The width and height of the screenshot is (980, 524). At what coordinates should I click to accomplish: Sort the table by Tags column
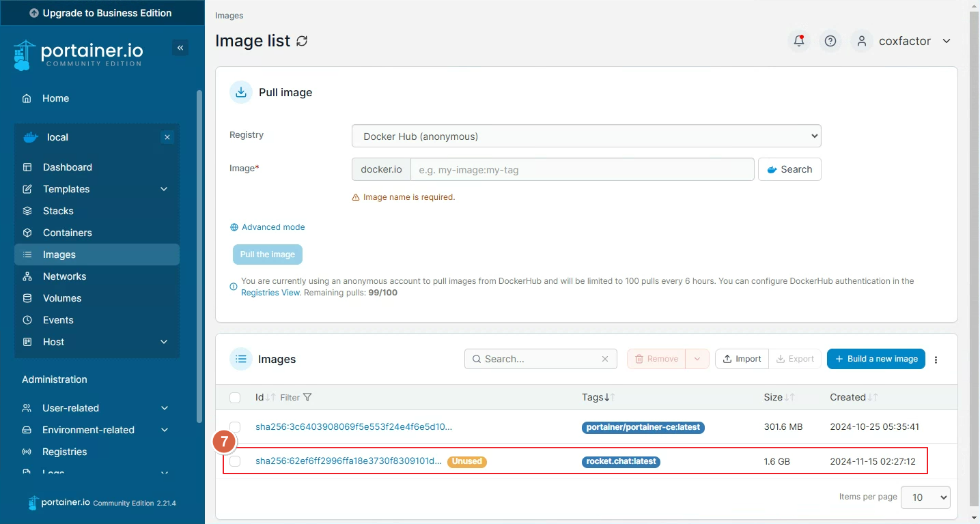click(598, 397)
